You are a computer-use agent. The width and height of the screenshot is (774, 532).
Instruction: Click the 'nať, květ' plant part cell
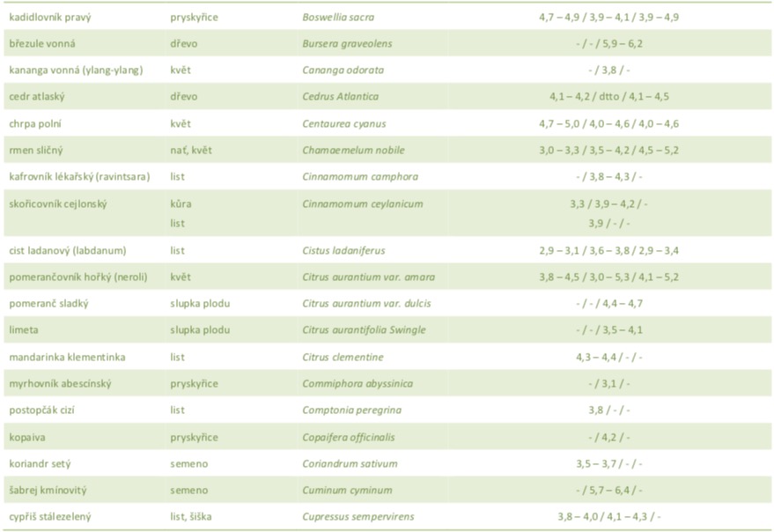click(x=191, y=151)
